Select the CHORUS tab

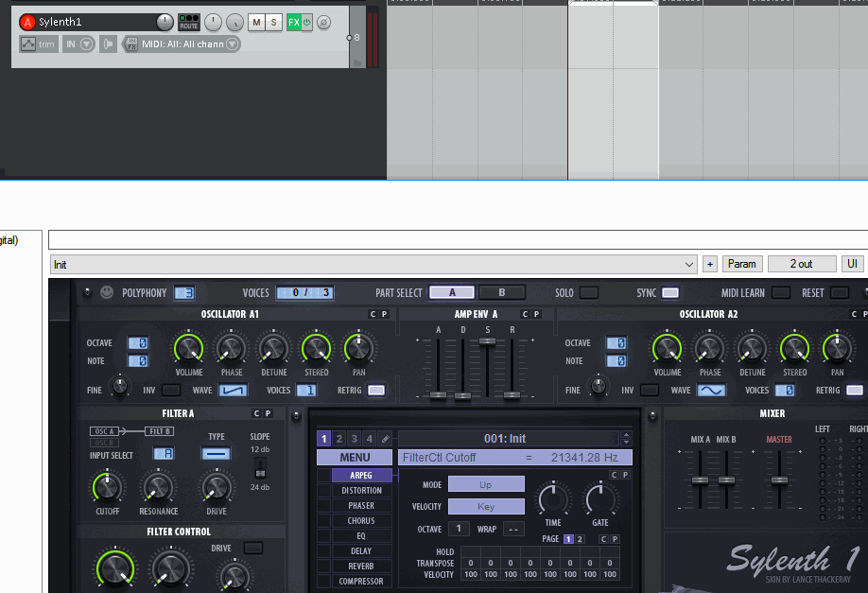(361, 520)
